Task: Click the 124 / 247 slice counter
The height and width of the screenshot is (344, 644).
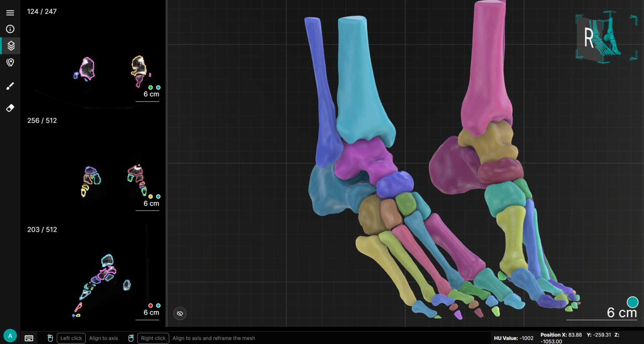Action: [x=42, y=11]
